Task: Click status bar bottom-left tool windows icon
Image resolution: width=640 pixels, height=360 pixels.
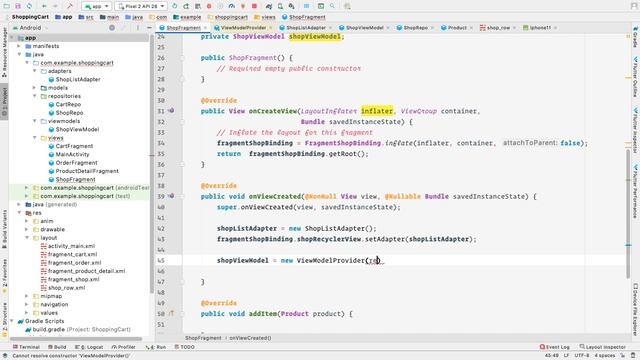Action: (5, 356)
